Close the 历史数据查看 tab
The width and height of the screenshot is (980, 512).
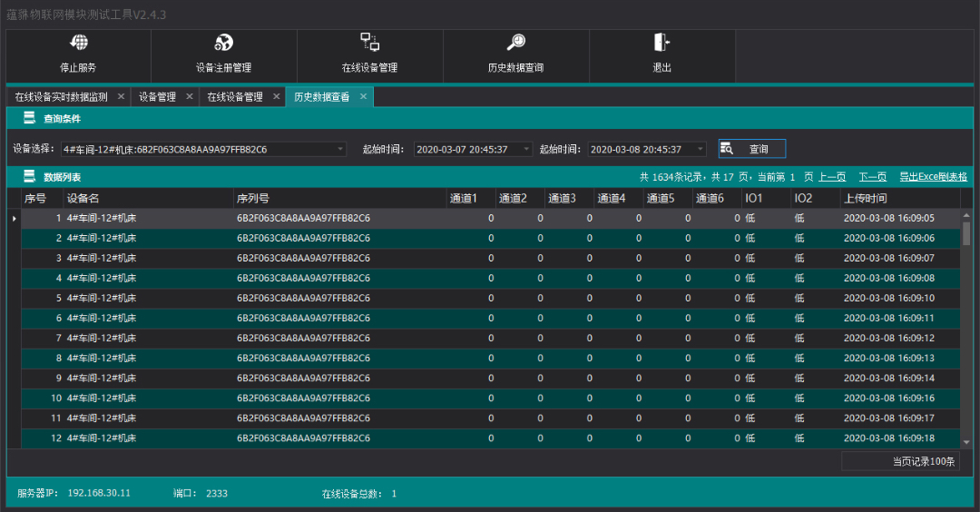click(x=363, y=96)
